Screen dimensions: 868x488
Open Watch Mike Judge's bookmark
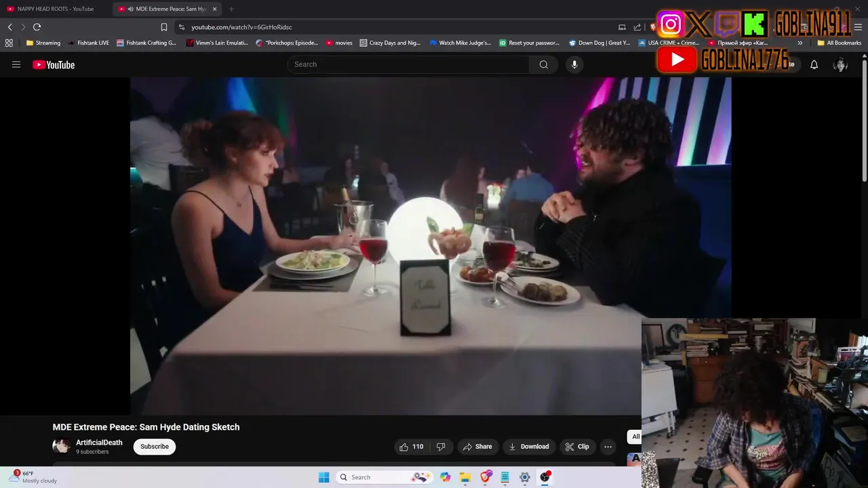point(460,43)
